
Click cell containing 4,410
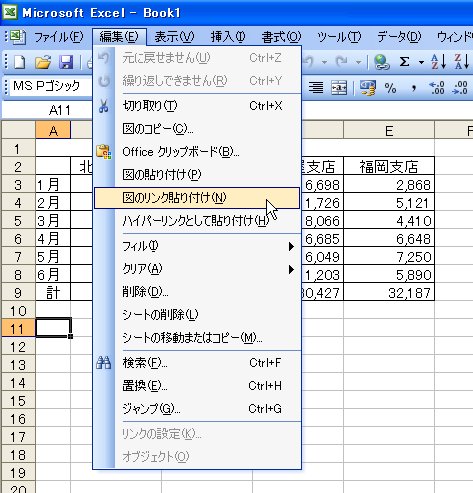[389, 220]
